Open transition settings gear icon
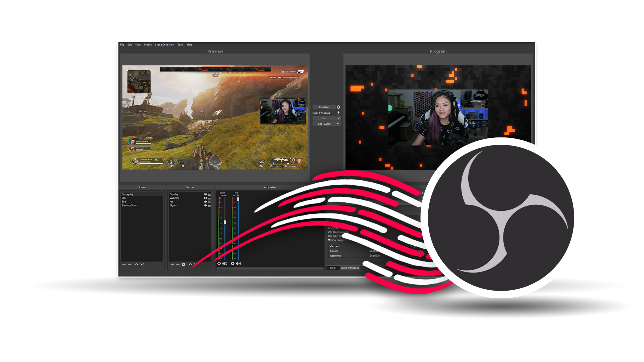Image resolution: width=644 pixels, height=362 pixels. [338, 107]
